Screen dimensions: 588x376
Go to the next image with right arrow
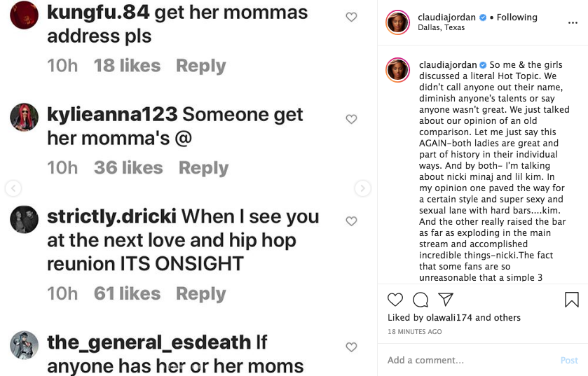tap(362, 188)
